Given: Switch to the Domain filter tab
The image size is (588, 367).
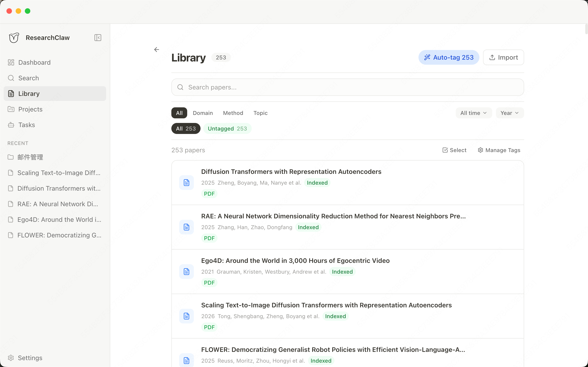Looking at the screenshot, I should pyautogui.click(x=203, y=113).
